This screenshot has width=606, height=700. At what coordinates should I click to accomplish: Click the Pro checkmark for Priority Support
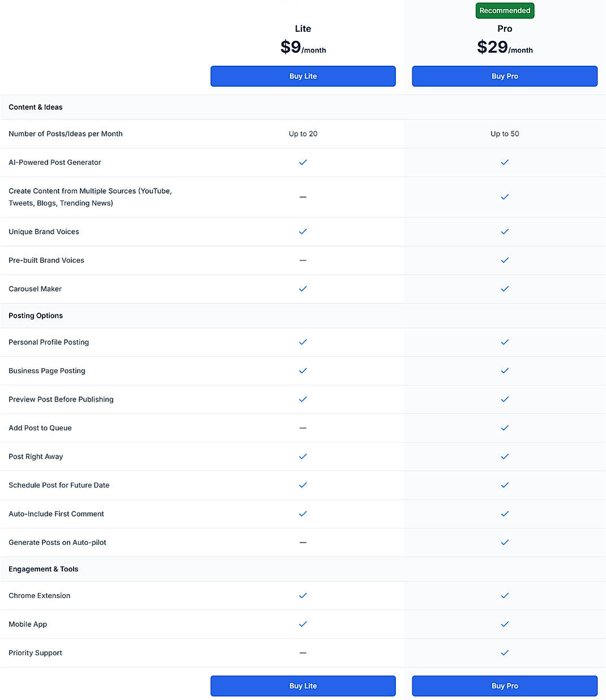505,652
